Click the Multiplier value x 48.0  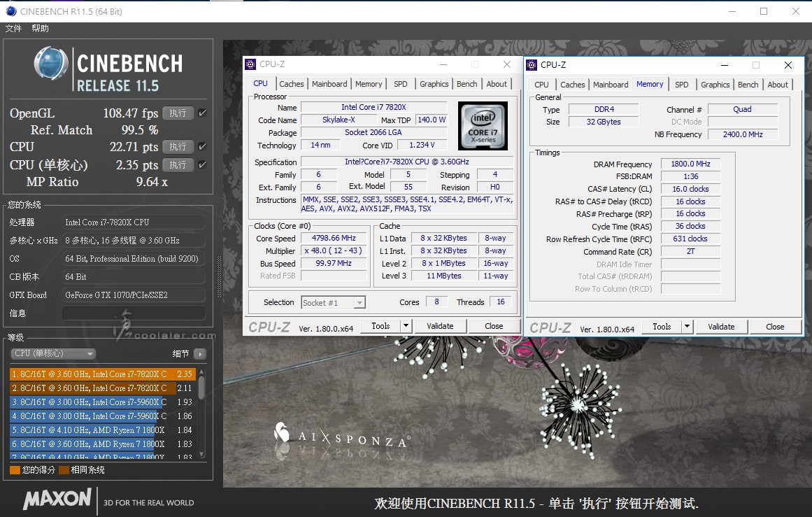point(334,250)
